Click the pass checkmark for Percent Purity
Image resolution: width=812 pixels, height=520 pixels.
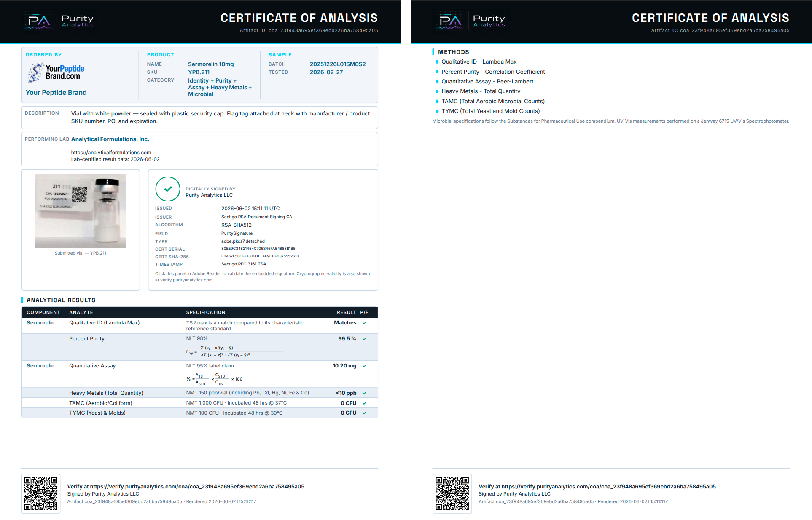[x=364, y=339]
